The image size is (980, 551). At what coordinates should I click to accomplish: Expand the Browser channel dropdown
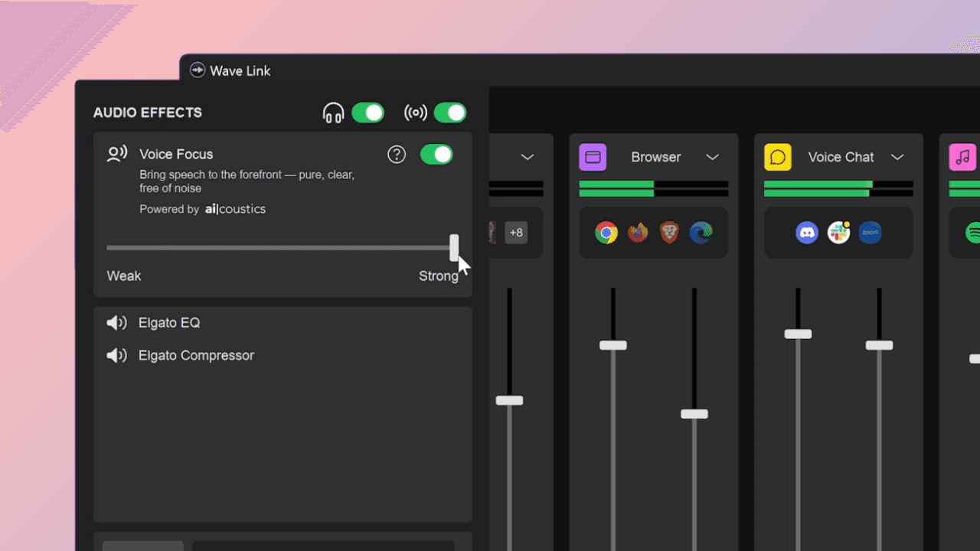pyautogui.click(x=712, y=157)
